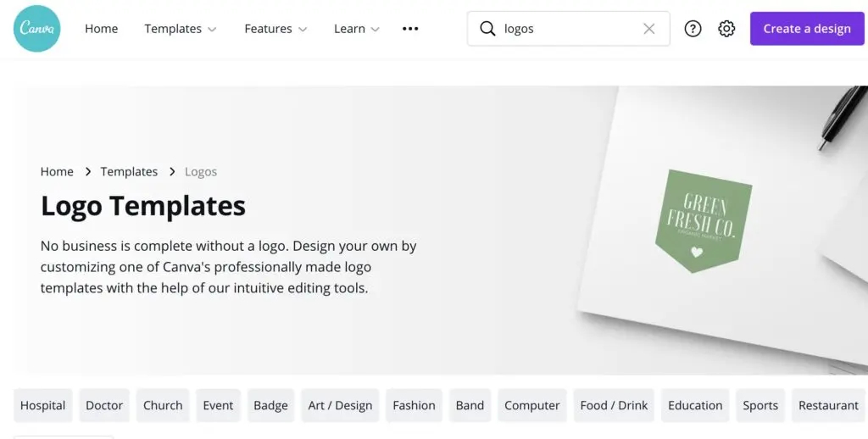868x439 pixels.
Task: Expand the Templates dropdown menu
Action: pyautogui.click(x=181, y=29)
